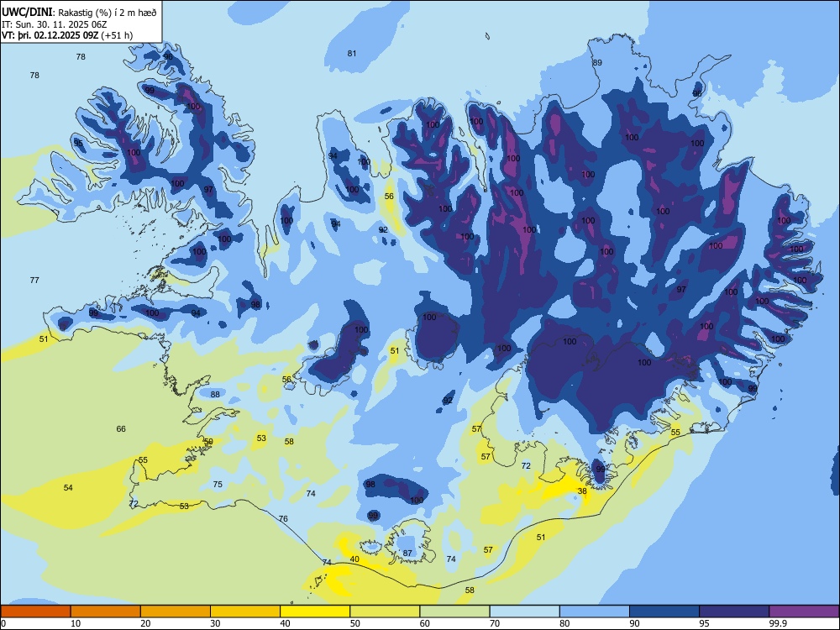Viewport: 840px width, 630px height.
Task: Click the humidity value 88 on the map
Action: point(215,394)
